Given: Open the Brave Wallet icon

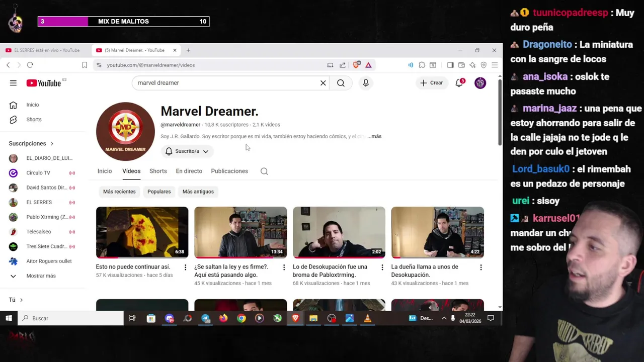Looking at the screenshot, I should tap(461, 65).
